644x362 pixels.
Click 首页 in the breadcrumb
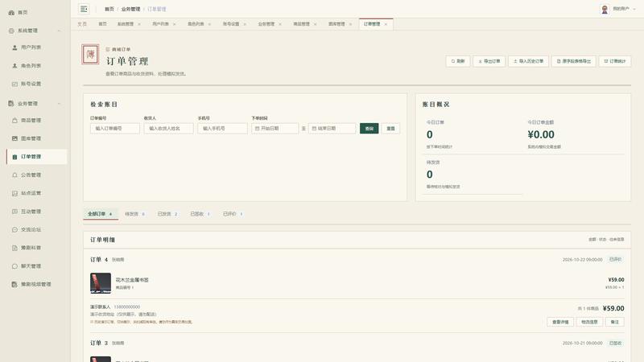click(x=109, y=9)
